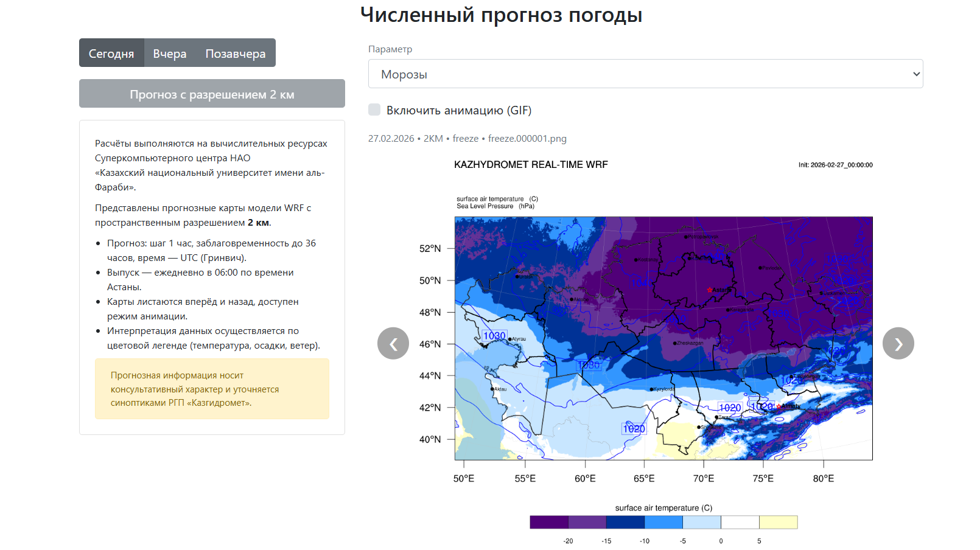Enable the GIF animation checkbox
This screenshot has width=980, height=550.
[374, 110]
